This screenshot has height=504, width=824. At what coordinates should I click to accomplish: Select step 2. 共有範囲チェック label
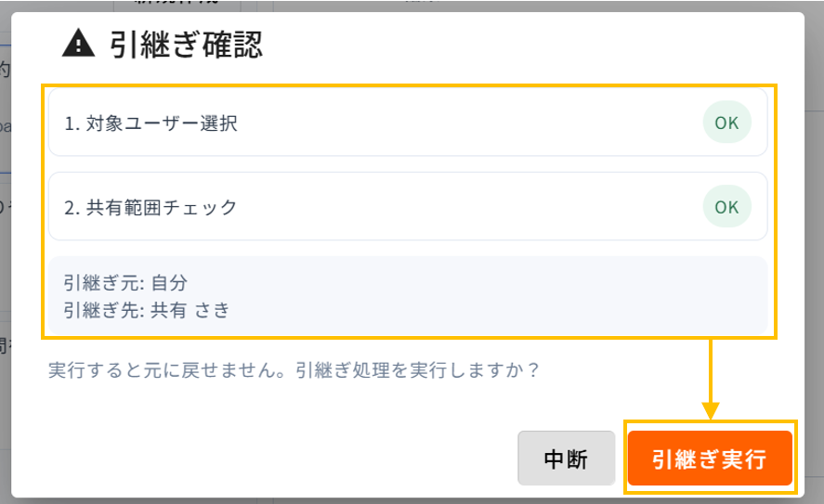click(150, 207)
